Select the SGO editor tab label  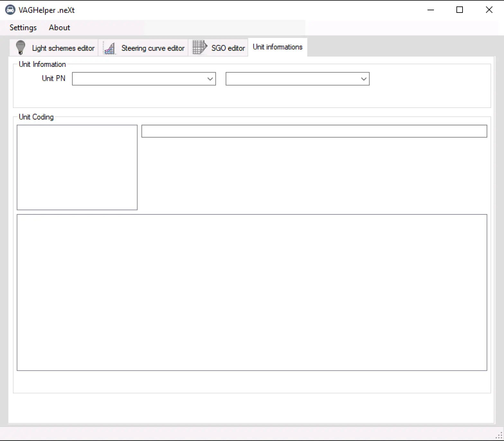[x=228, y=48]
